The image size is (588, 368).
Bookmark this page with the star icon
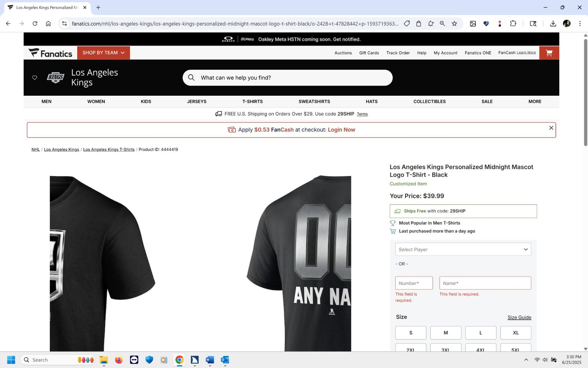(454, 24)
